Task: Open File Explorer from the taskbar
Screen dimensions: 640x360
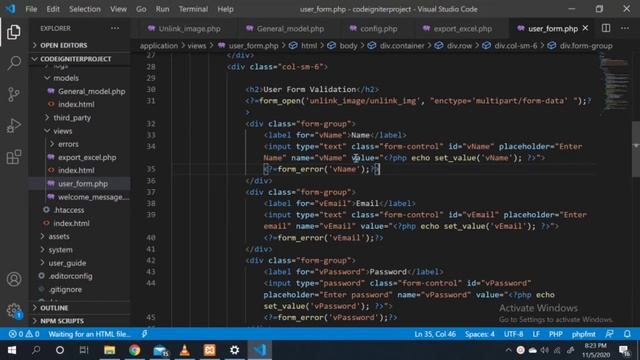Action: point(109,350)
